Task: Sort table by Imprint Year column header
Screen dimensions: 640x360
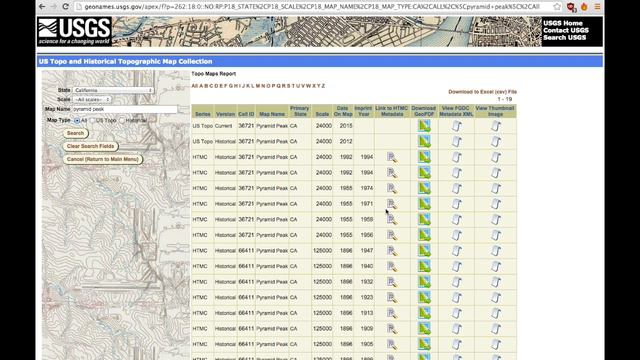Action: pyautogui.click(x=363, y=111)
